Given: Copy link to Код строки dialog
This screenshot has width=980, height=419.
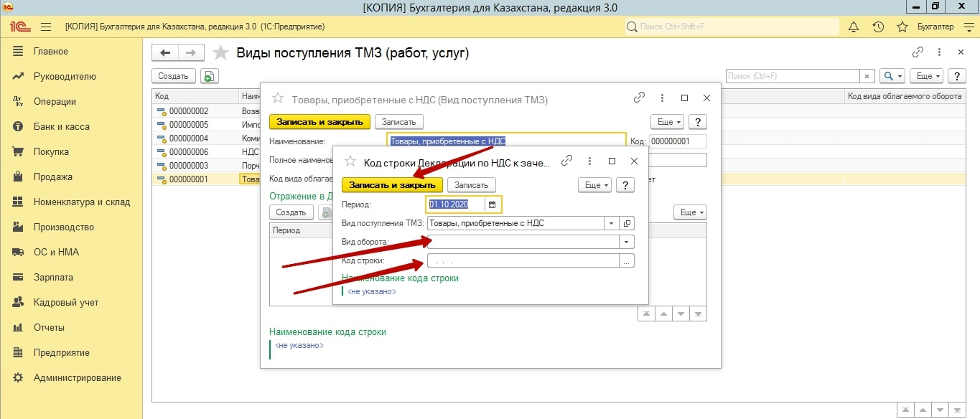Looking at the screenshot, I should point(566,161).
